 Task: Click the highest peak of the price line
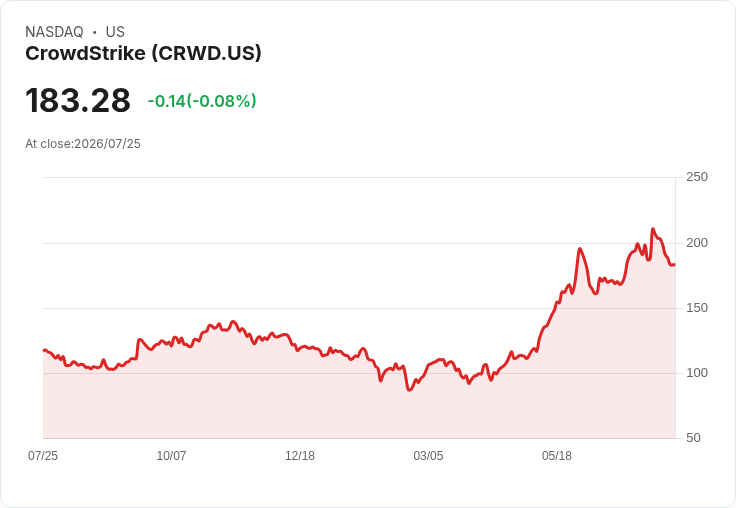653,229
